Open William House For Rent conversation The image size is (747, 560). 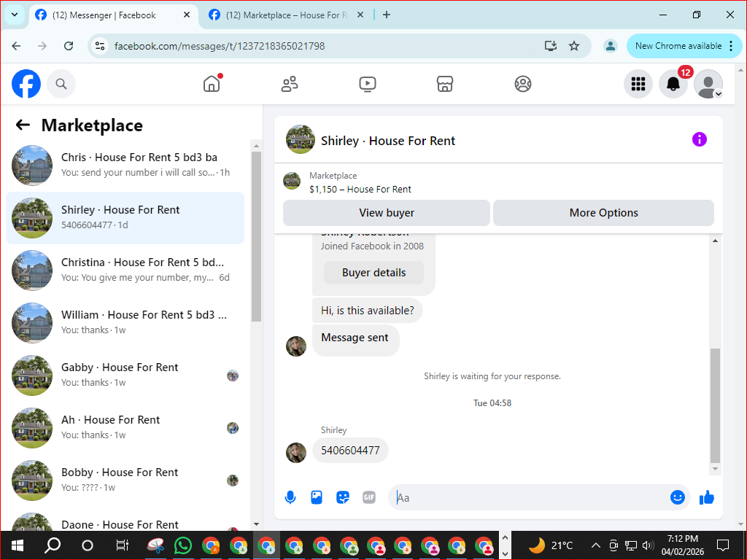pos(125,322)
